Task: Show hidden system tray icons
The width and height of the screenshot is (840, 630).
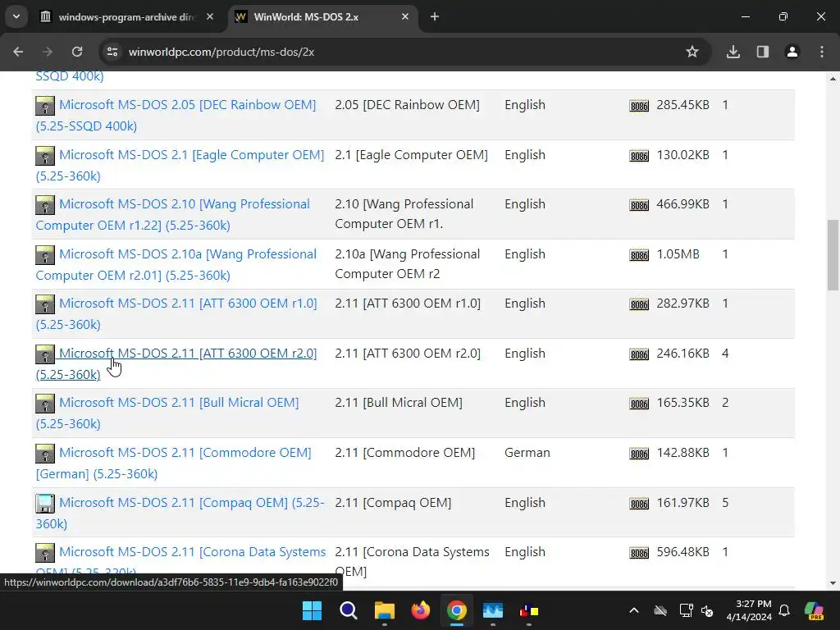Action: [x=634, y=610]
